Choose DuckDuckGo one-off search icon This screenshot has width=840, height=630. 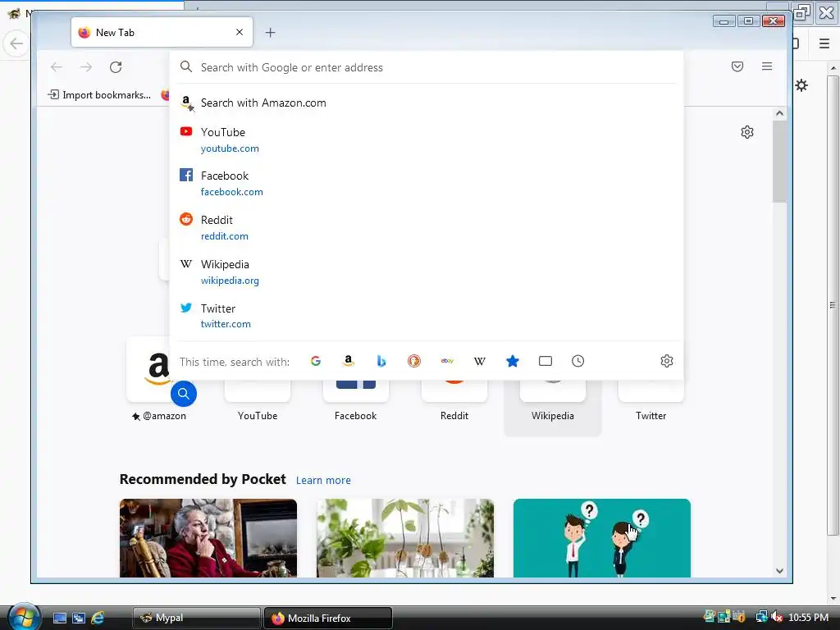(x=414, y=361)
